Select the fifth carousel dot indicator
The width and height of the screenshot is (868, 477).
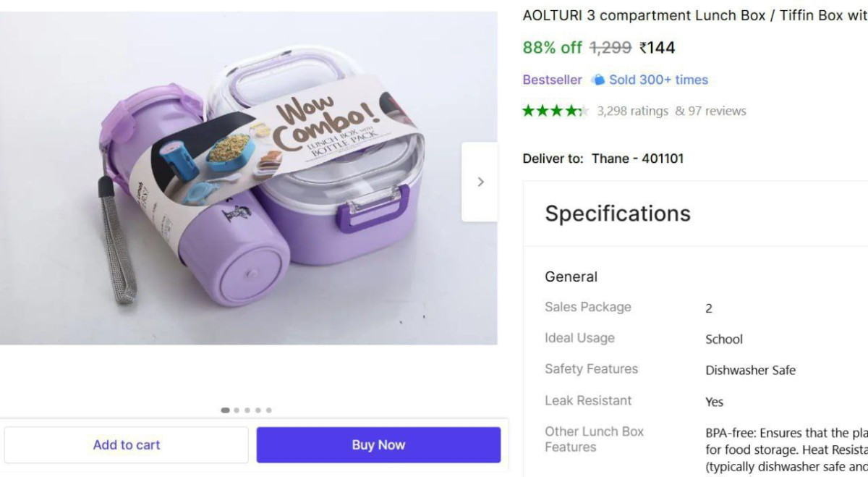pyautogui.click(x=269, y=410)
